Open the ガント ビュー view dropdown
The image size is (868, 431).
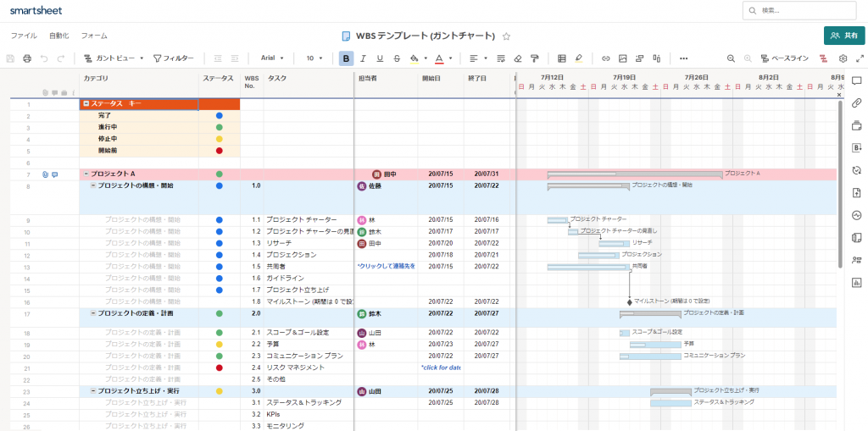point(114,58)
